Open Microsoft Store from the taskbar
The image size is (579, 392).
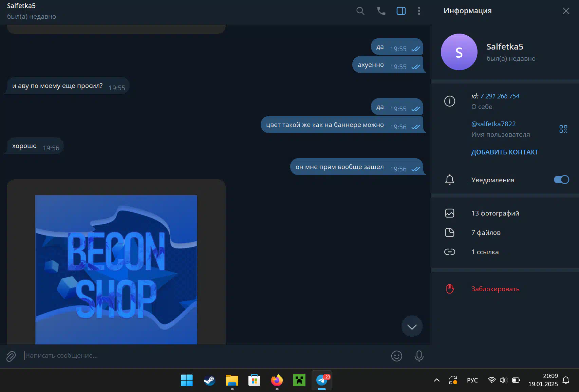click(x=254, y=380)
